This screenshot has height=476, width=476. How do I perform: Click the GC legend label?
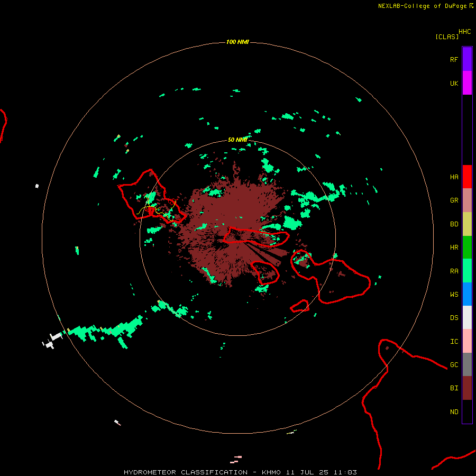coord(454,364)
